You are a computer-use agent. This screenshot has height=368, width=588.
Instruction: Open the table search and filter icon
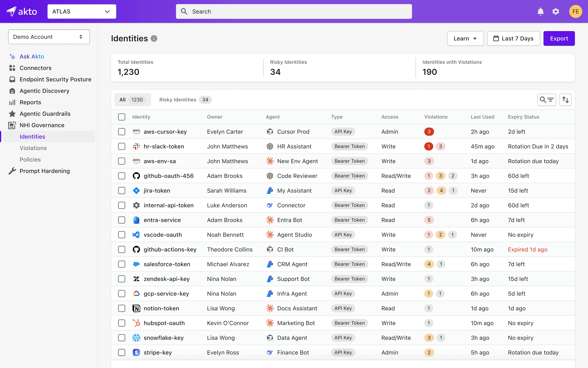point(546,100)
